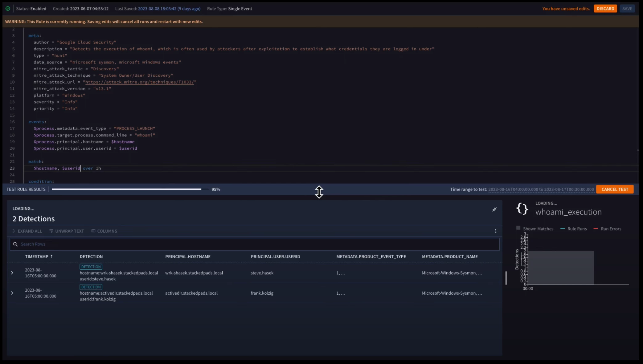
Task: Click the Principal.Hostname column header
Action: point(188,257)
